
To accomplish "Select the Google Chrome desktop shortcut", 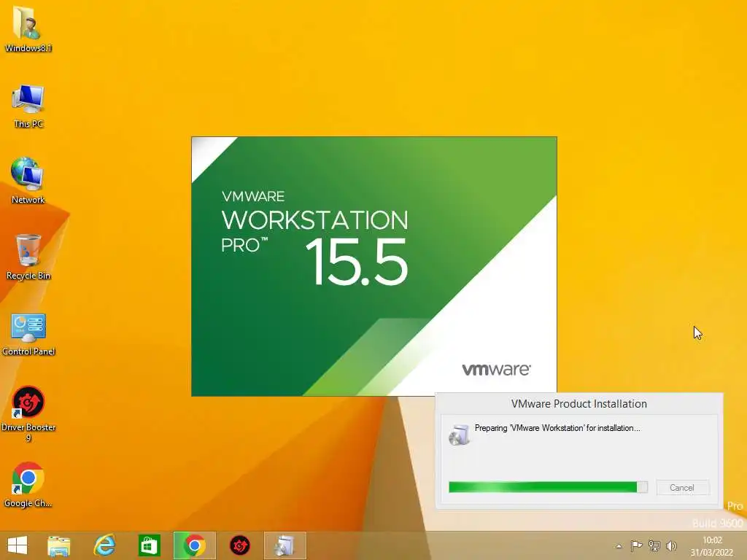I will [x=28, y=485].
